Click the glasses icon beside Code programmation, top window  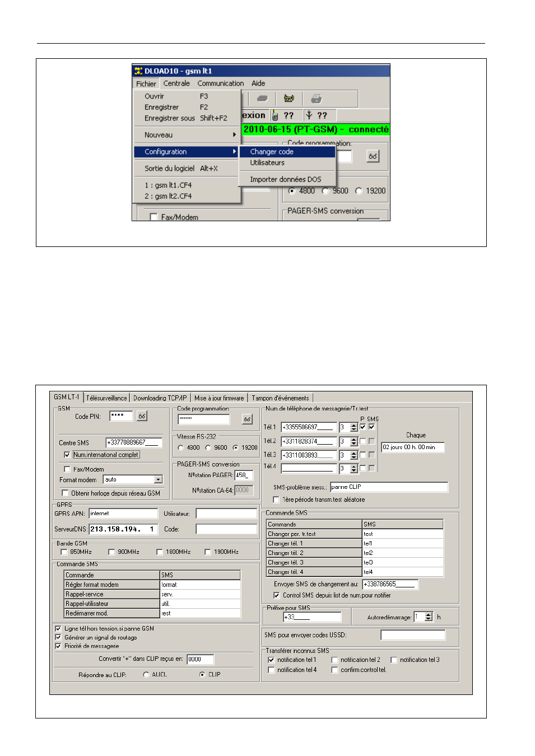(373, 156)
